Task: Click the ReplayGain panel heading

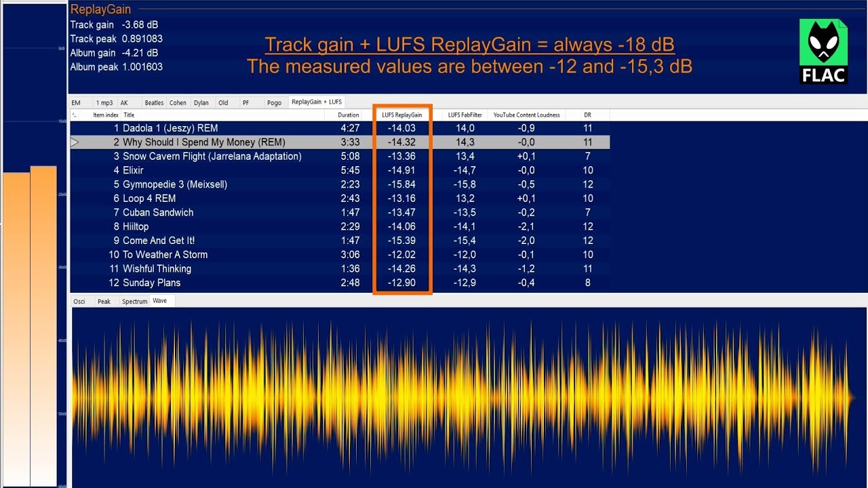Action: pos(101,10)
